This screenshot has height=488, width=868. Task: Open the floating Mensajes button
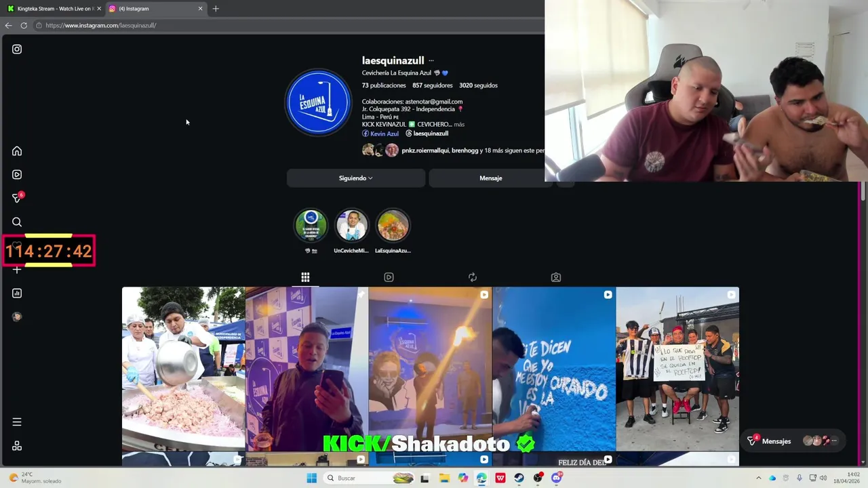click(x=793, y=441)
